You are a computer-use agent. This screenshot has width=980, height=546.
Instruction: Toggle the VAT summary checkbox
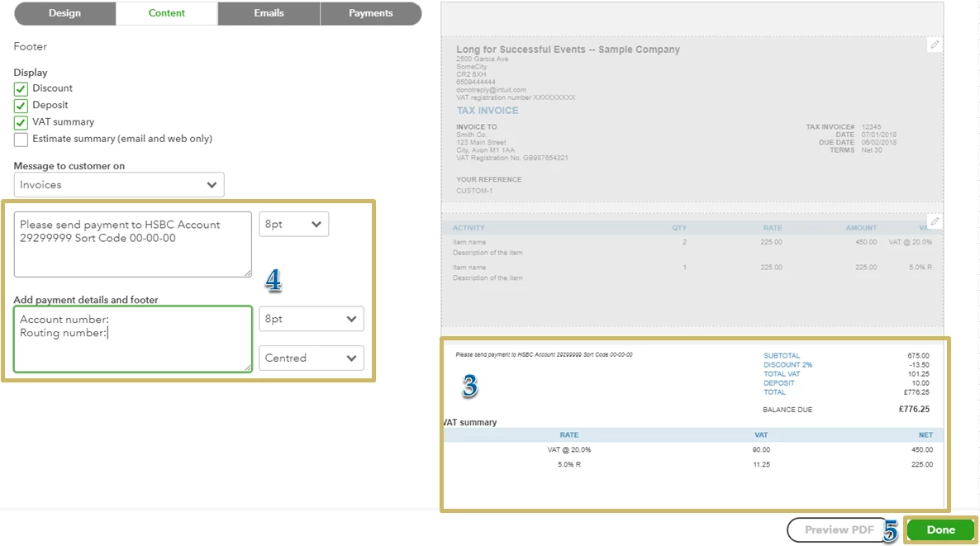coord(21,122)
